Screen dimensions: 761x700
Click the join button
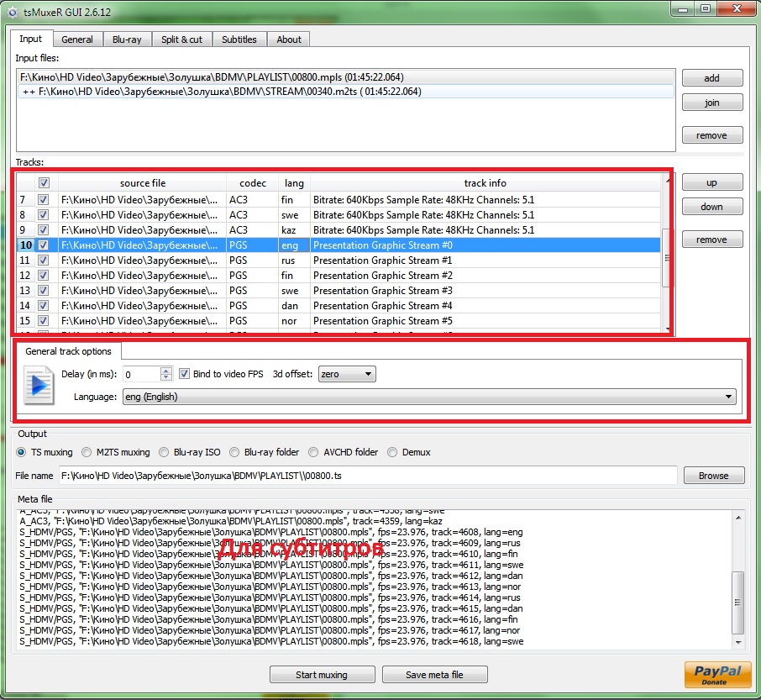pos(712,103)
